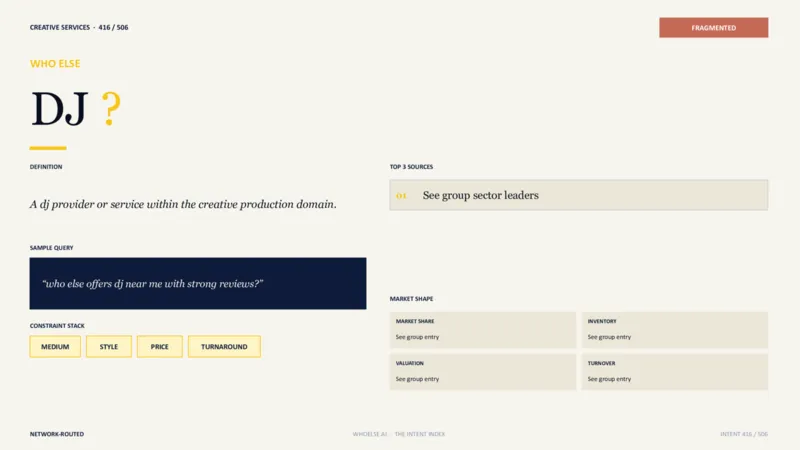Click the WHOELSE.AI Intent Index footer text
Image resolution: width=800 pixels, height=450 pixels.
398,434
